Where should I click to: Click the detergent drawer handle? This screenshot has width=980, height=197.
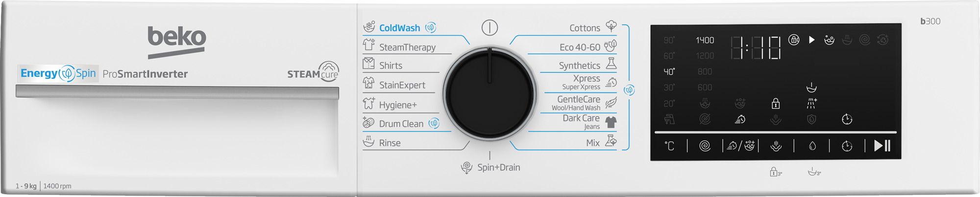(177, 91)
